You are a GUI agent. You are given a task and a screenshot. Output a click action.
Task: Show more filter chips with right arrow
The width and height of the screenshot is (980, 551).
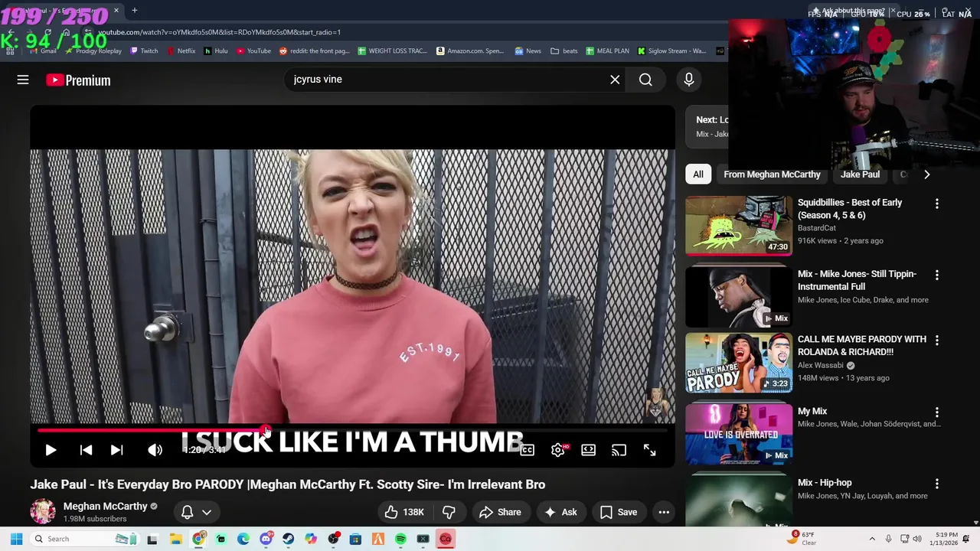tap(926, 174)
